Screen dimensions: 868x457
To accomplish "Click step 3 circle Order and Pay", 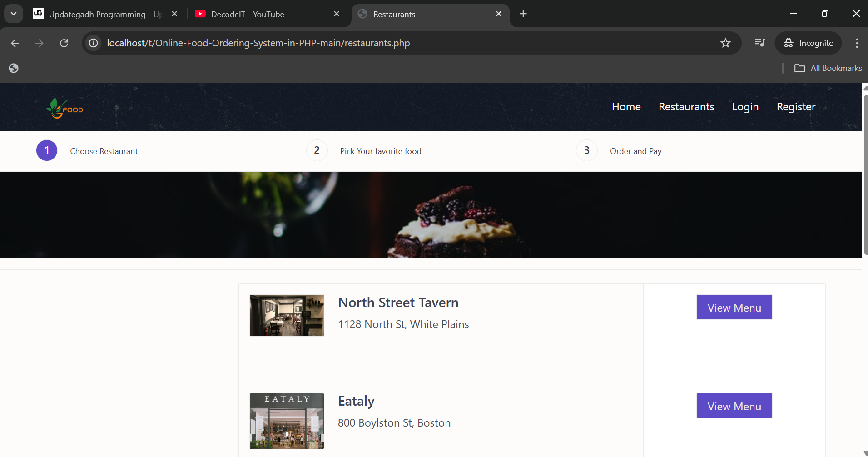I will pos(587,150).
